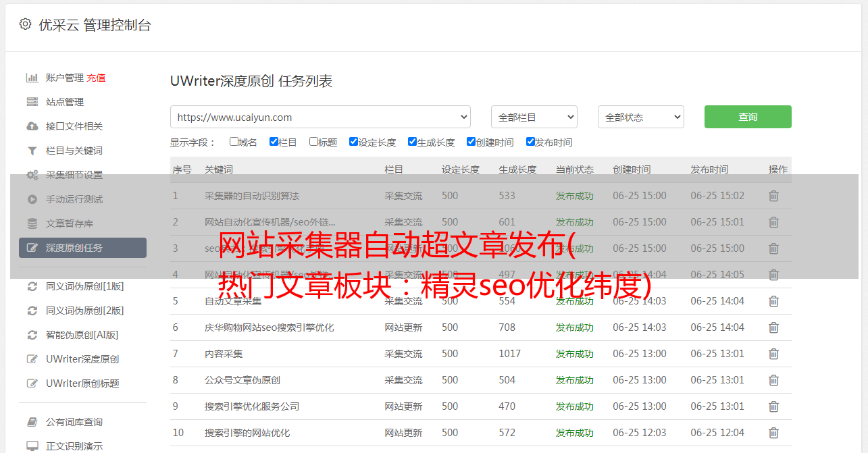Viewport: 868px width, 453px height.
Task: Delete row 1 采集器的自动识别算法
Action: click(x=774, y=196)
